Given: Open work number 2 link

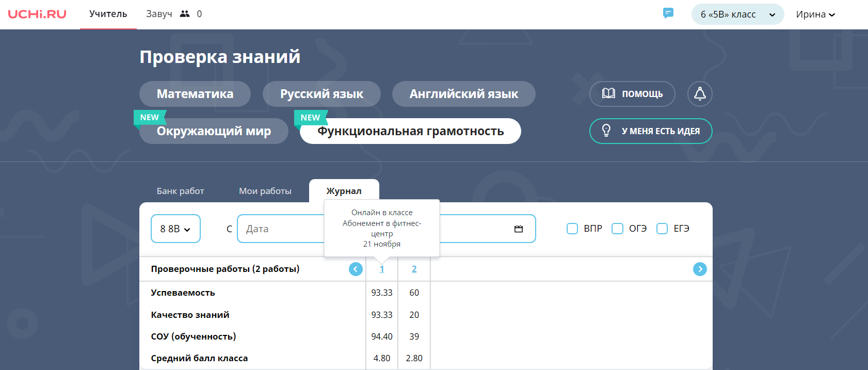Looking at the screenshot, I should pos(414,269).
